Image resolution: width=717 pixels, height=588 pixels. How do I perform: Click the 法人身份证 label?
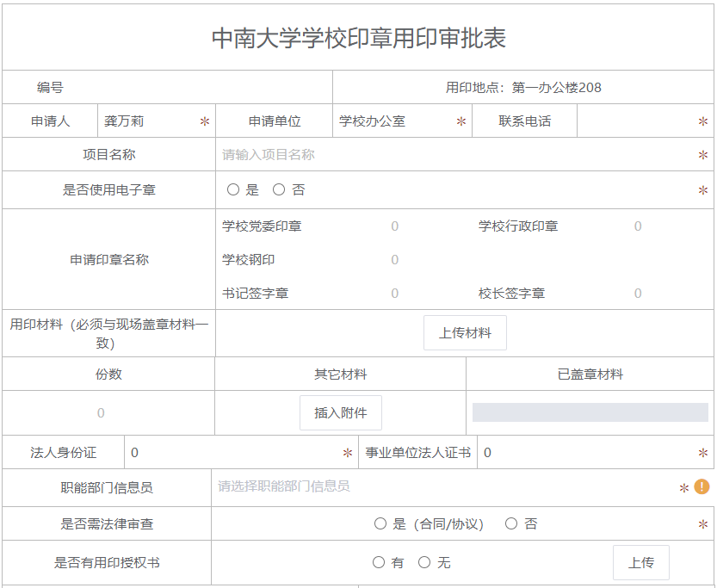click(63, 453)
